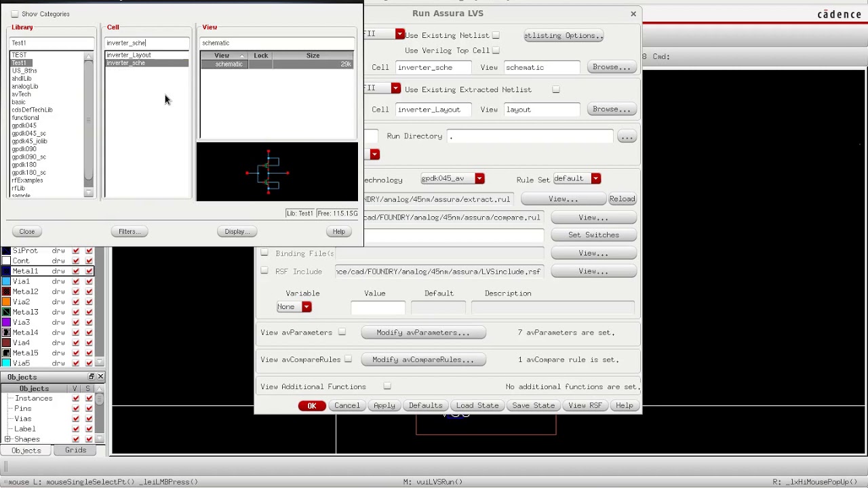Screen dimensions: 868x488
Task: View the compare.rul rules file
Action: pyautogui.click(x=593, y=218)
